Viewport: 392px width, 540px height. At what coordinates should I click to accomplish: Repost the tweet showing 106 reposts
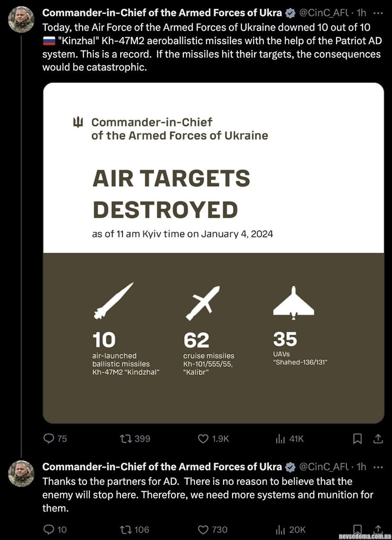pyautogui.click(x=126, y=529)
